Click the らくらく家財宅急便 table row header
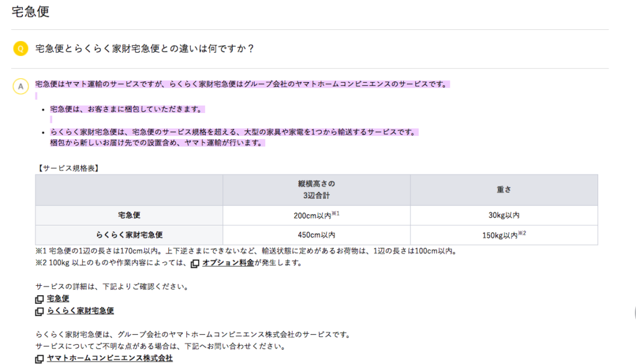The image size is (636, 364). click(129, 235)
